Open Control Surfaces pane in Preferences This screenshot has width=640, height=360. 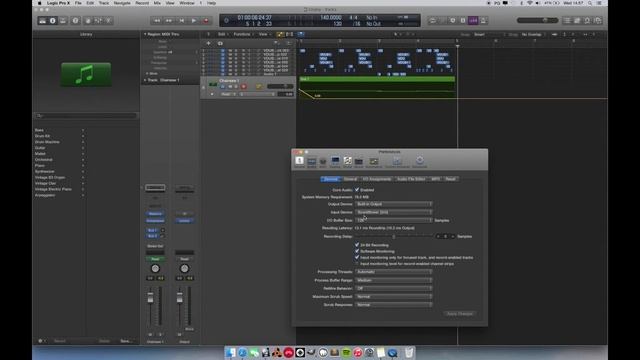397,162
